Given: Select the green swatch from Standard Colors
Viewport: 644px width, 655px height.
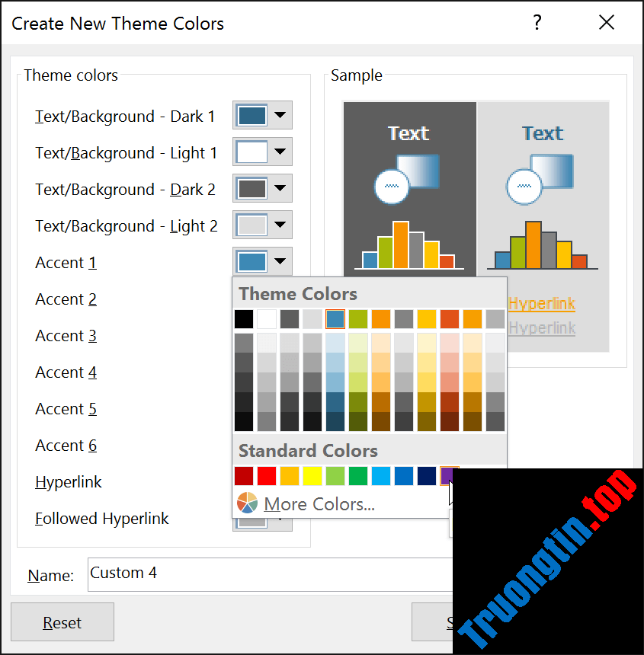Looking at the screenshot, I should tap(357, 475).
